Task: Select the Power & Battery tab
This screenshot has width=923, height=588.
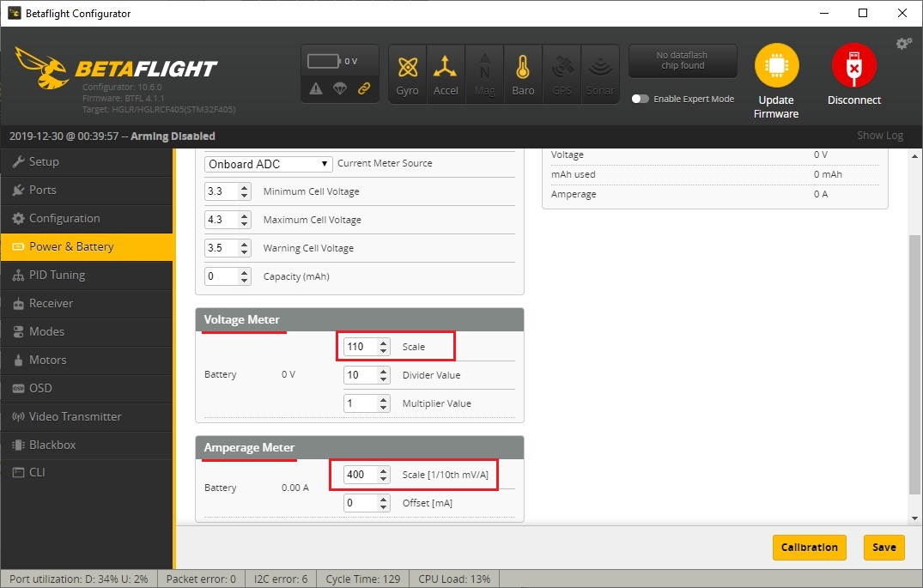Action: pos(87,246)
